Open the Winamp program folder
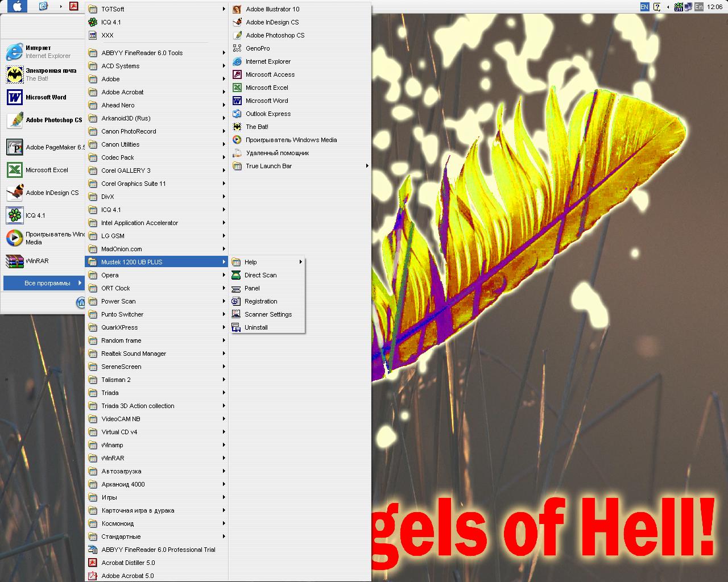This screenshot has width=728, height=582. [156, 445]
